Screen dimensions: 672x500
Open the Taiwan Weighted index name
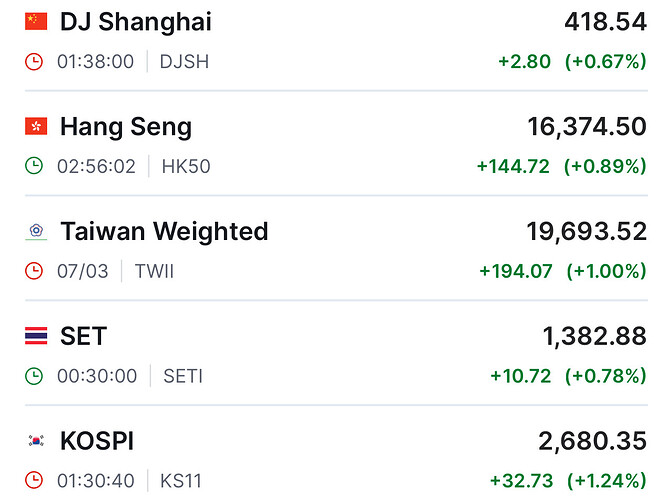(x=164, y=232)
